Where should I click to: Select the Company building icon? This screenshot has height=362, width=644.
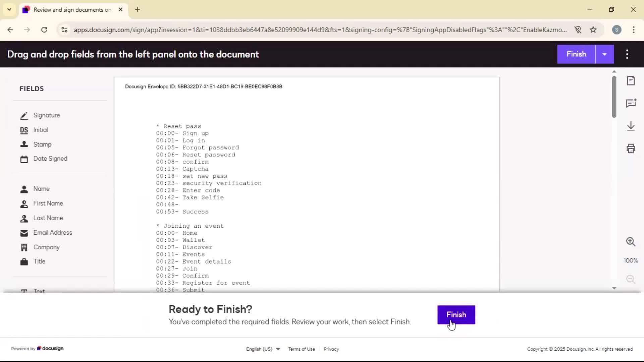point(24,247)
